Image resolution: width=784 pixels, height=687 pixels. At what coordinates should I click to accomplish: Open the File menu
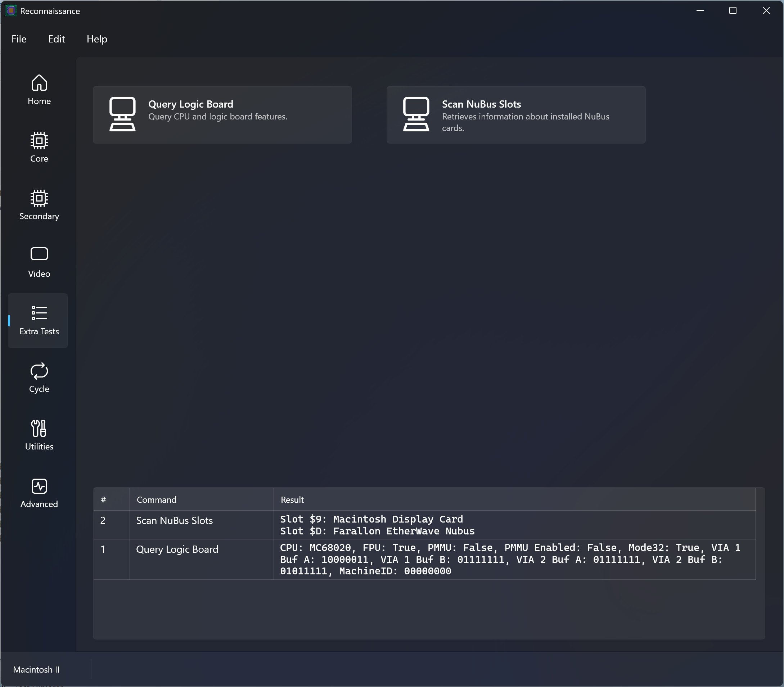click(x=19, y=39)
